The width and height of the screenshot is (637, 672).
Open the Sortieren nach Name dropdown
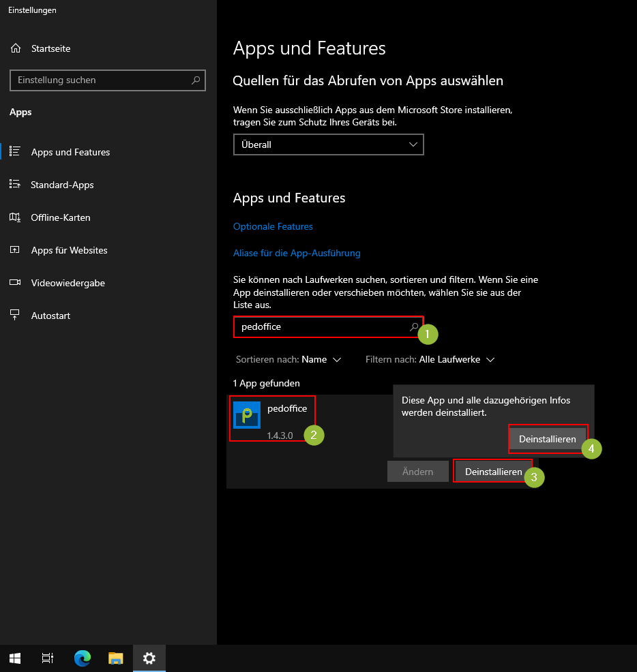321,359
